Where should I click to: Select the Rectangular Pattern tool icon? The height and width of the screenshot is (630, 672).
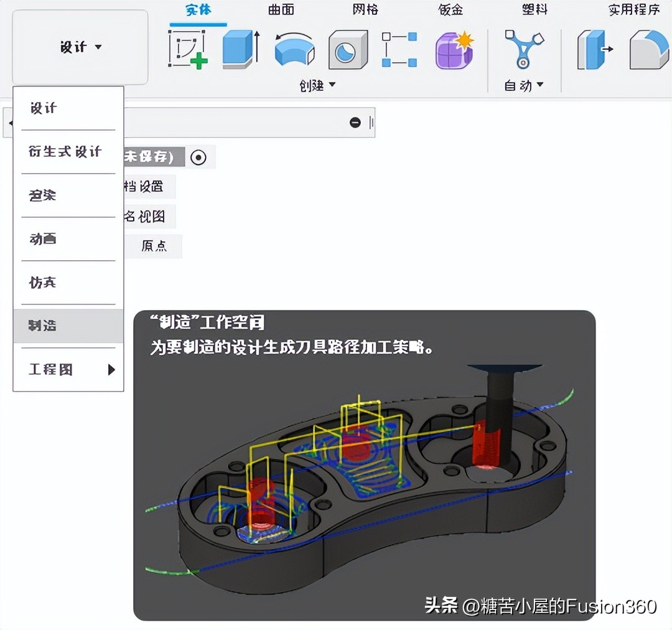[x=399, y=50]
